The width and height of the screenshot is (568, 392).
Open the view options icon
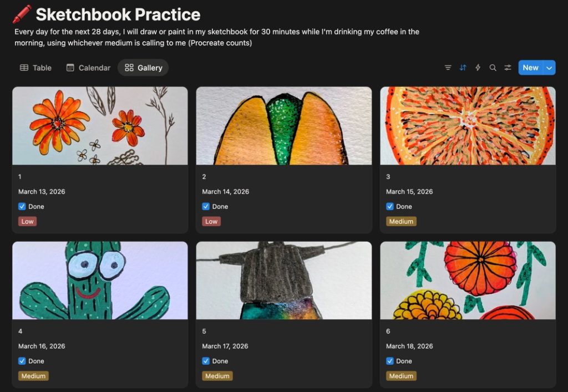point(508,67)
